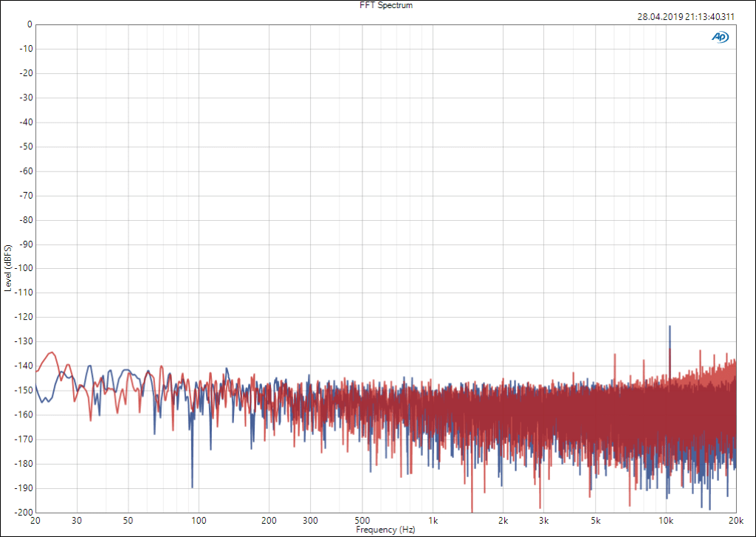Click the 1k tick label on Frequency axis
756x537 pixels.
[x=434, y=521]
